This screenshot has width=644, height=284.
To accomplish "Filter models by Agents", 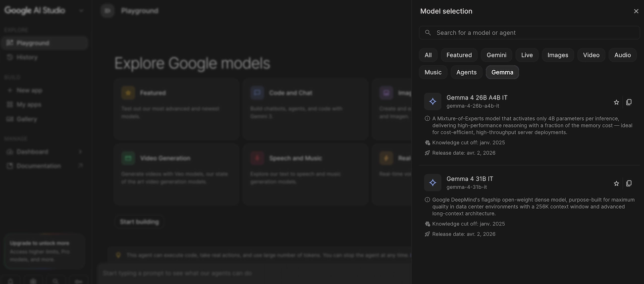I will pos(467,72).
